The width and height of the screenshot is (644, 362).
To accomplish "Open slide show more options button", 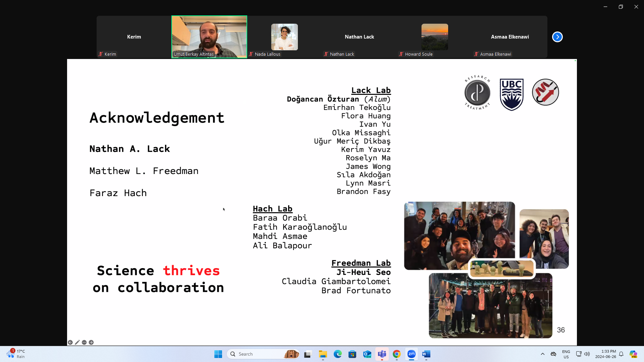I will pos(84,342).
